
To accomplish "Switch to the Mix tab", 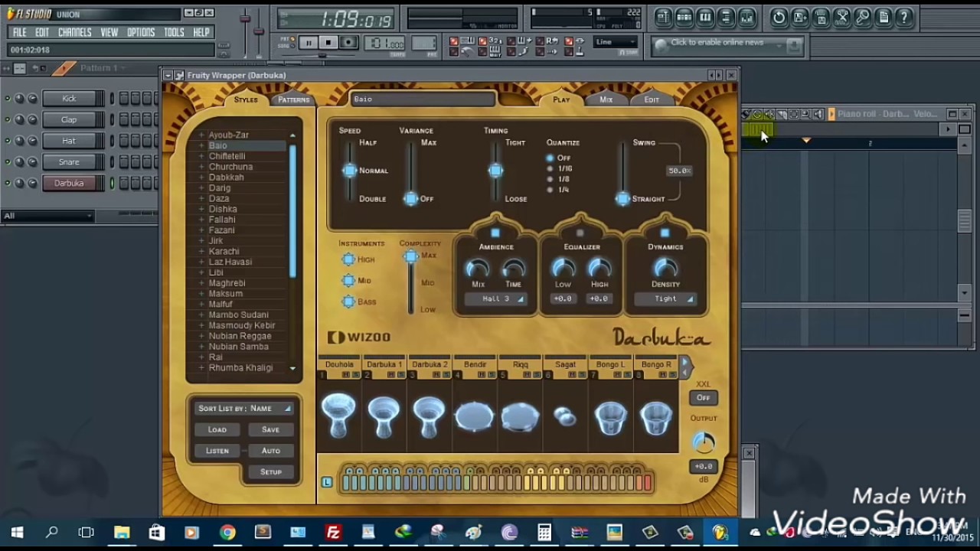I will tap(606, 99).
